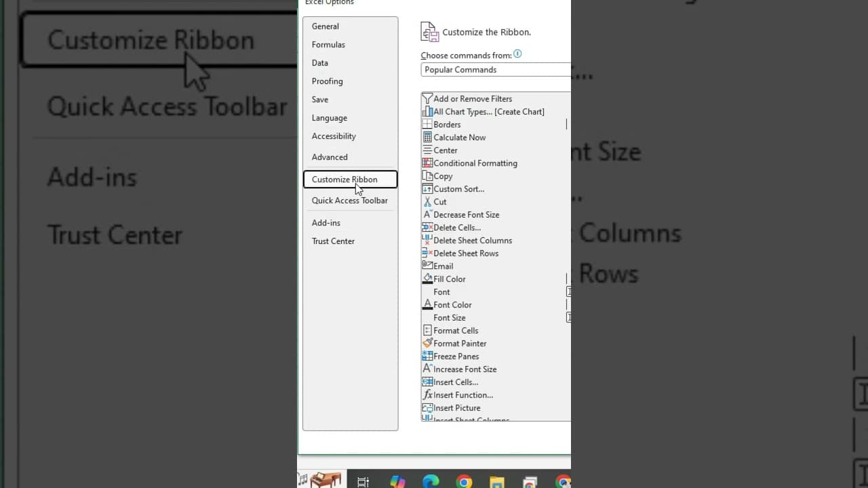Choose the Font Color command
This screenshot has width=868, height=488.
click(x=495, y=305)
